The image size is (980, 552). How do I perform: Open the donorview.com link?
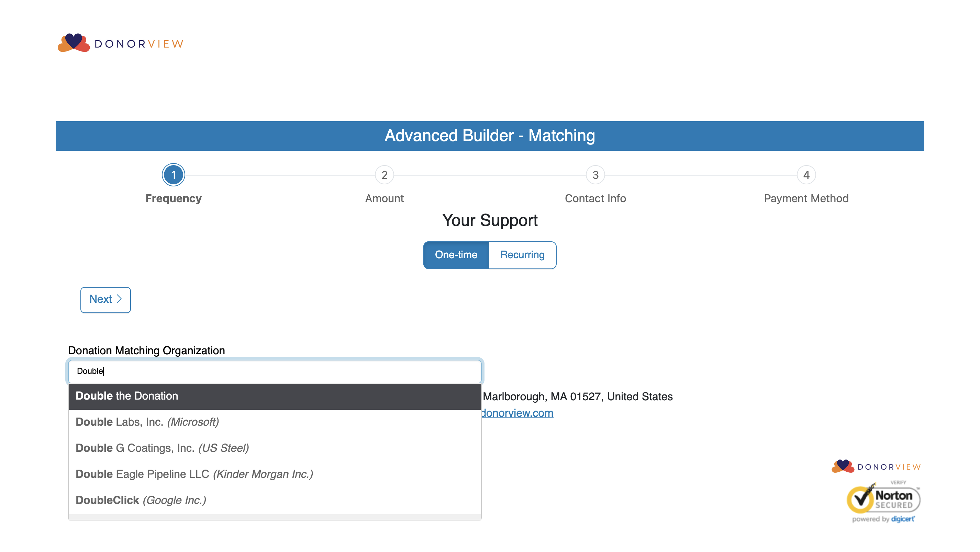click(x=517, y=413)
